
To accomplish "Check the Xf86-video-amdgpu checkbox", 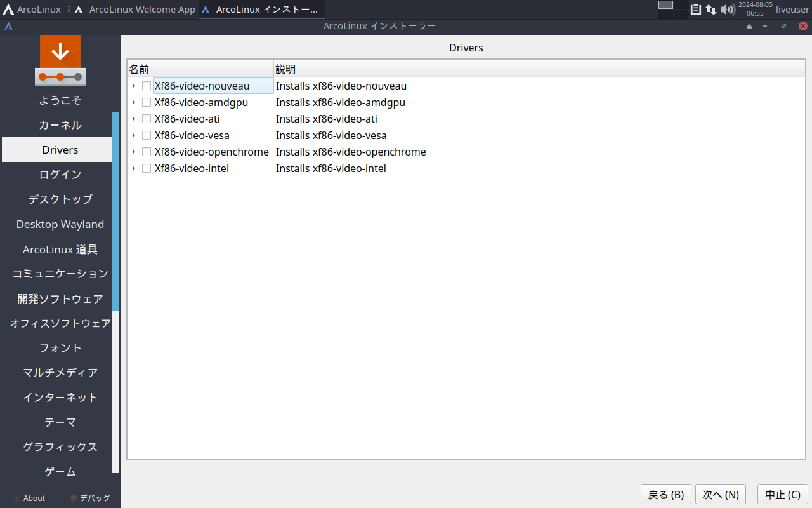I will coord(147,102).
